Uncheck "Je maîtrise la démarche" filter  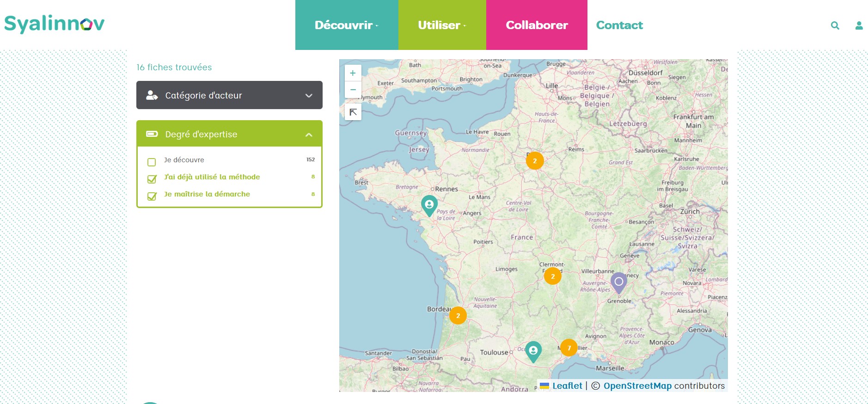pos(152,196)
